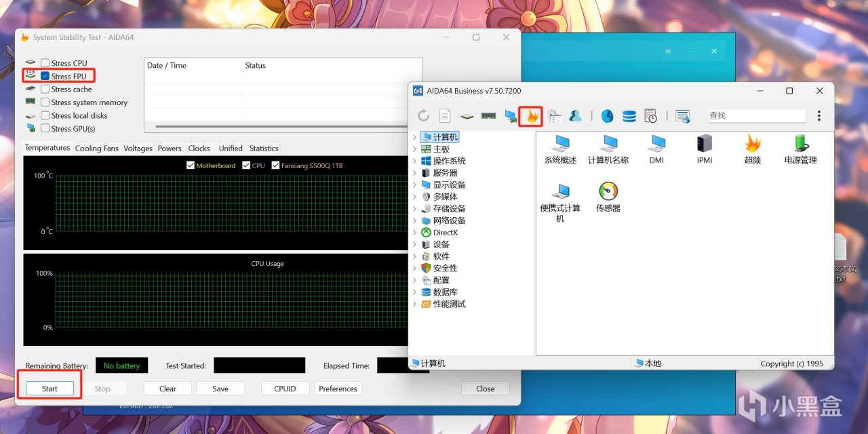Open the IPMI server icon

pyautogui.click(x=704, y=144)
